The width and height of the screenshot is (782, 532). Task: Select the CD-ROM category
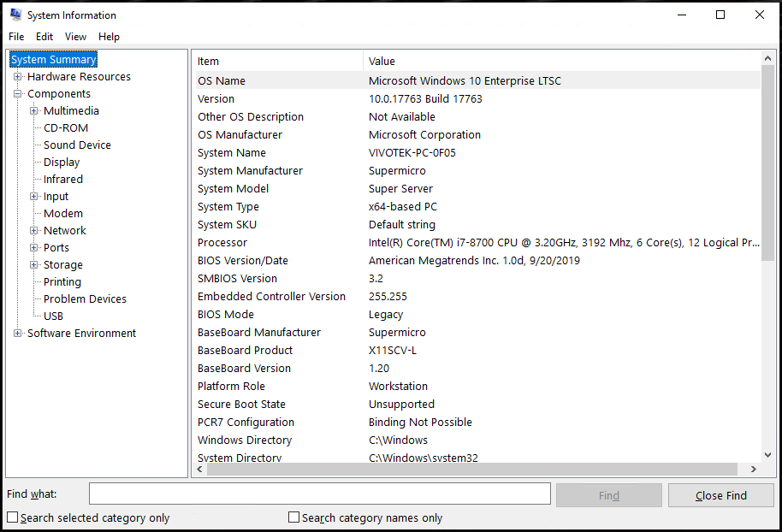point(66,128)
